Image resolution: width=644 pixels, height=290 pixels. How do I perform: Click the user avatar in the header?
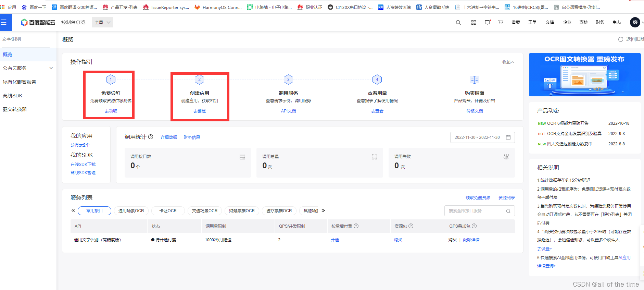[x=635, y=22]
